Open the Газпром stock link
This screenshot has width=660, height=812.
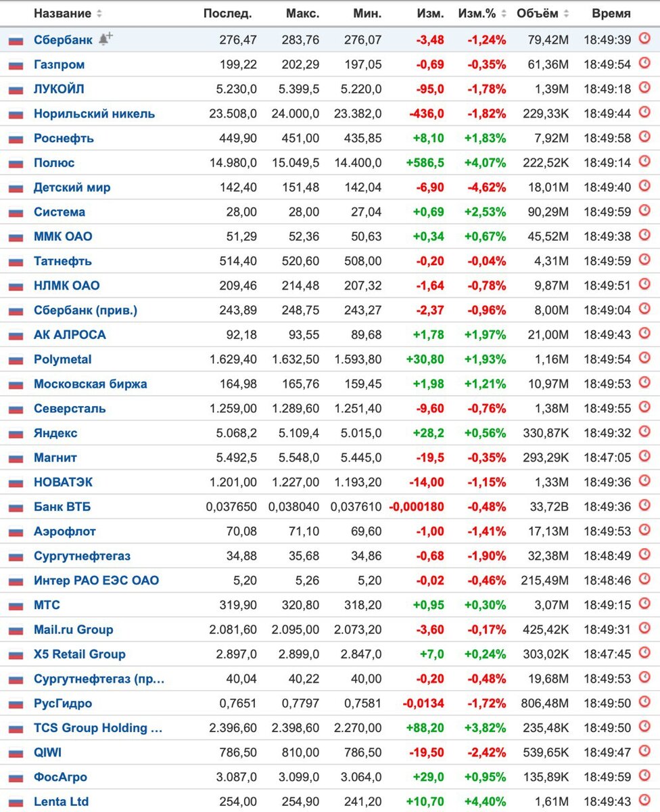point(59,65)
